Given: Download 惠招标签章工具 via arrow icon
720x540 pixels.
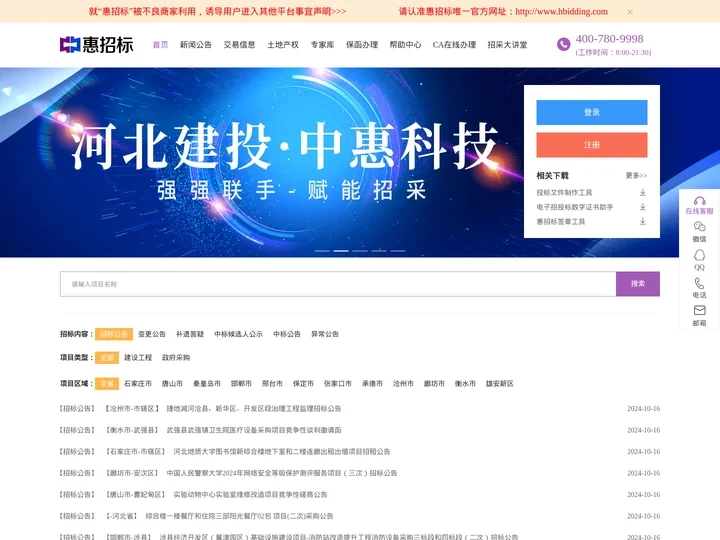Looking at the screenshot, I should click(x=643, y=222).
